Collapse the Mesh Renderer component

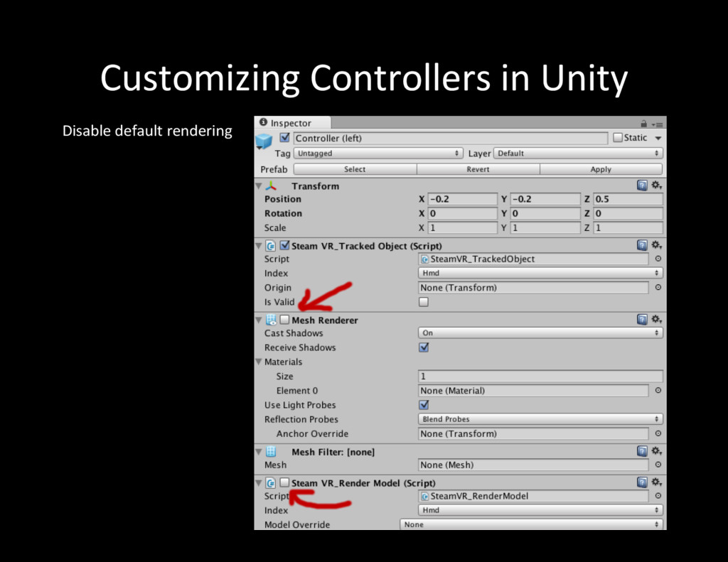point(259,320)
